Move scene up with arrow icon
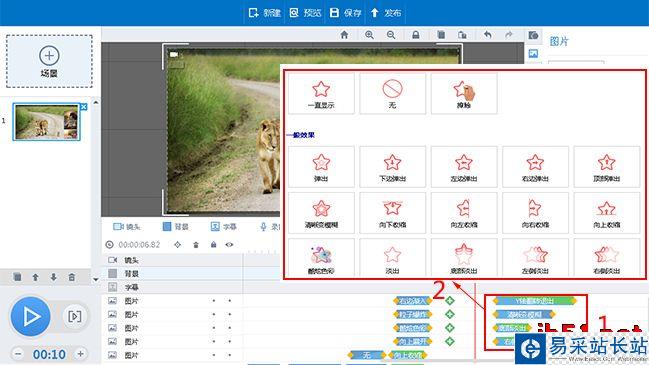 [36, 277]
